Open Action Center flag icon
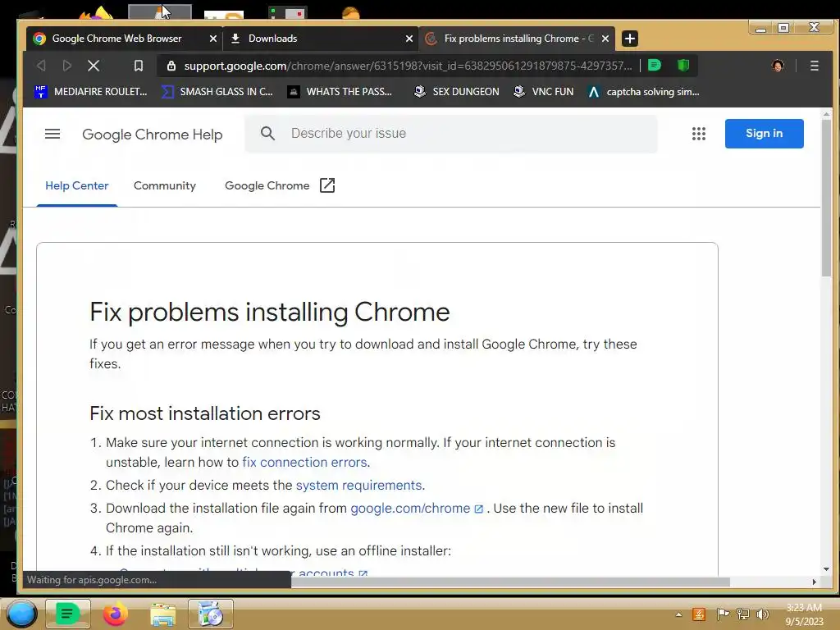The width and height of the screenshot is (840, 630). [x=723, y=614]
